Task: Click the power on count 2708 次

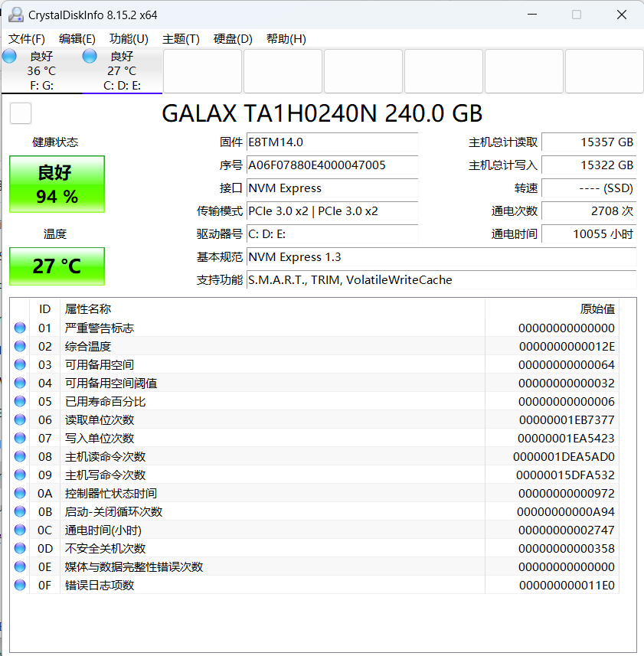Action: pyautogui.click(x=589, y=211)
